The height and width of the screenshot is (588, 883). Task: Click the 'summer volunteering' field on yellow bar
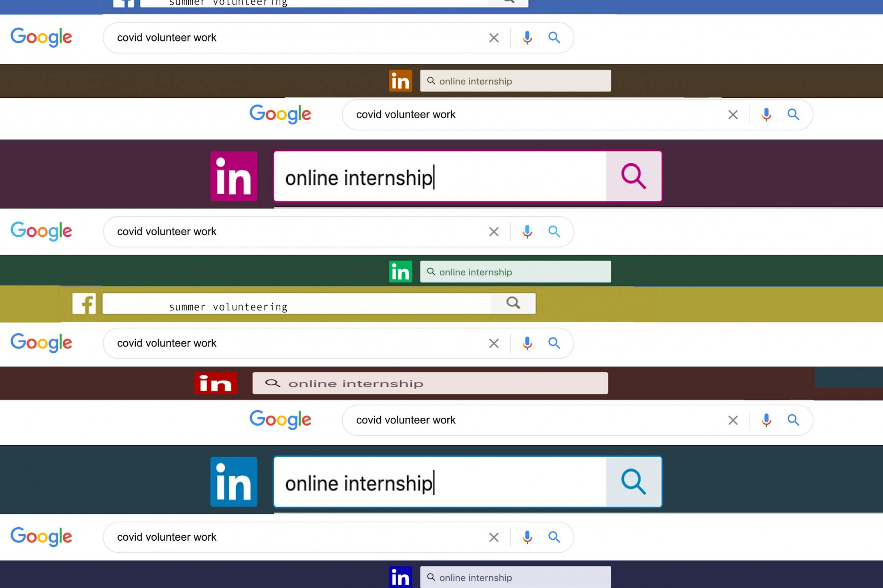(296, 304)
